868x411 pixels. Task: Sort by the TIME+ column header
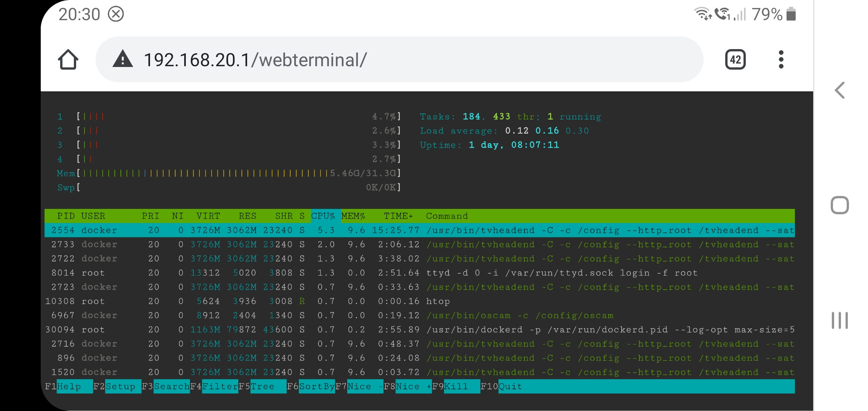pos(398,216)
